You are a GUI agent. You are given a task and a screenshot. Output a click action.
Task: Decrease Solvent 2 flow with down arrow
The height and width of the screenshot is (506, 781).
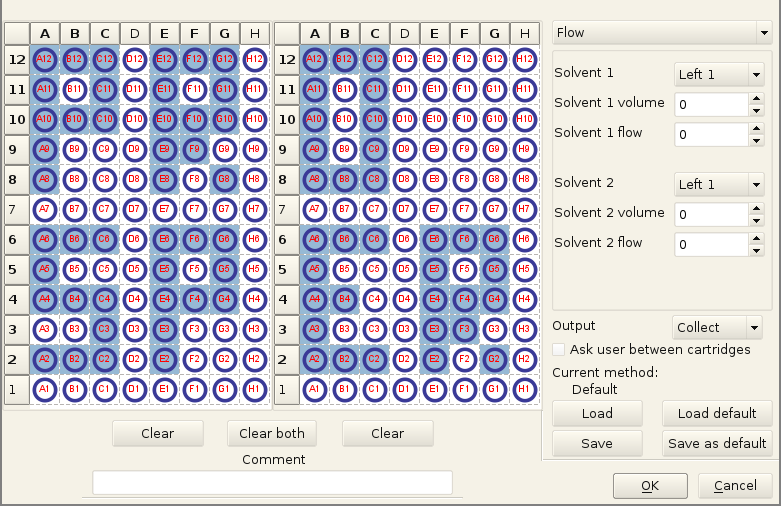[756, 251]
